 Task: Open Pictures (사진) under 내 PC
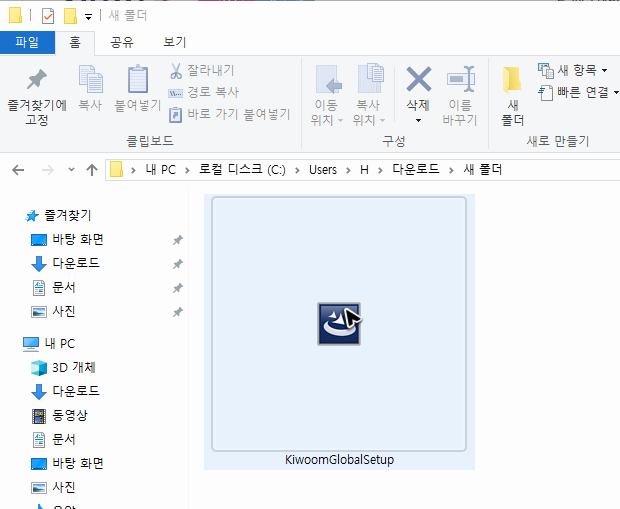click(53, 488)
